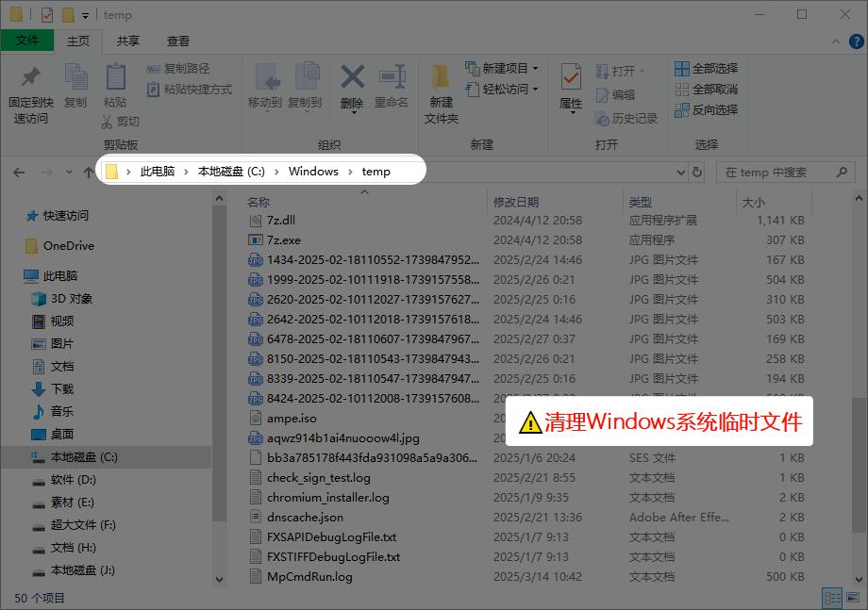Click the up-directory arrow icon
This screenshot has width=868, height=610.
88,172
